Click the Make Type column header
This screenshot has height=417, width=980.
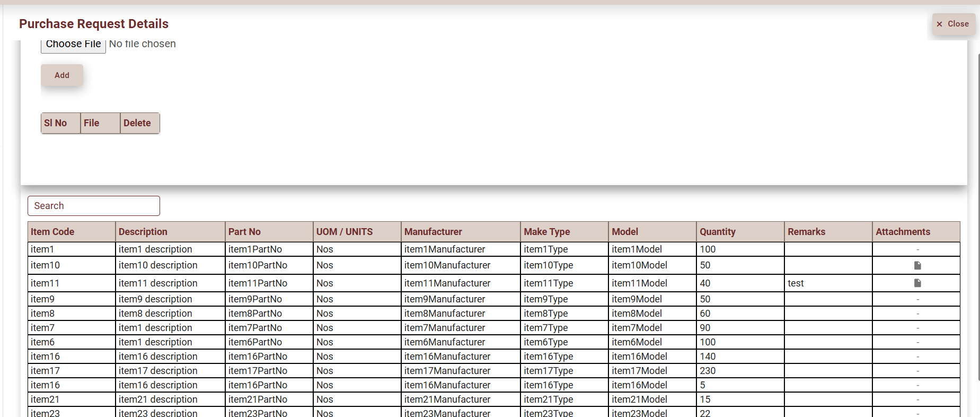[x=546, y=232]
